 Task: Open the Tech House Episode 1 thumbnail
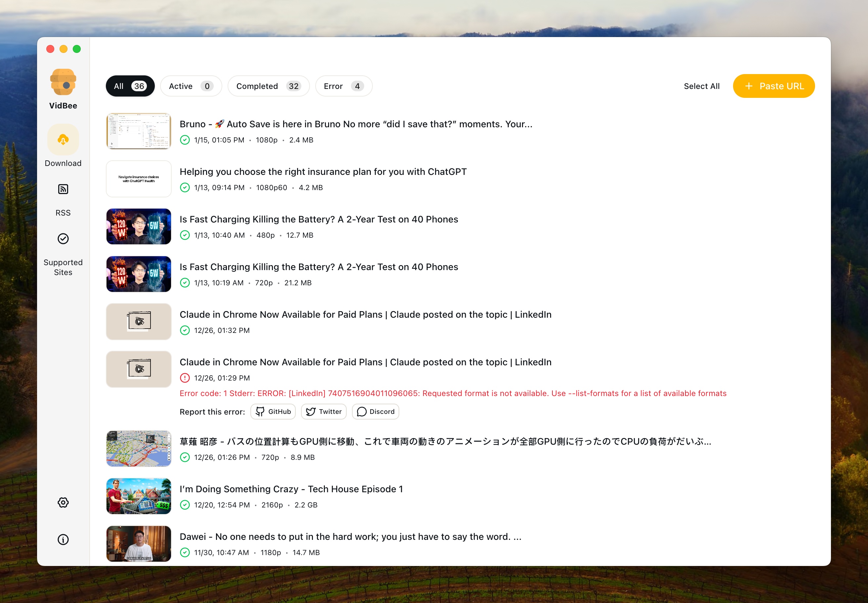[138, 496]
